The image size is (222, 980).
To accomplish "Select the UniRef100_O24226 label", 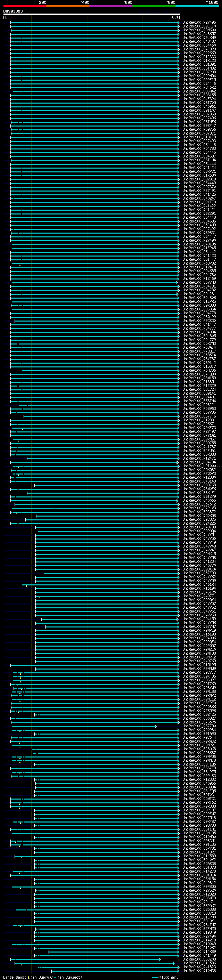I will click(x=199, y=524).
